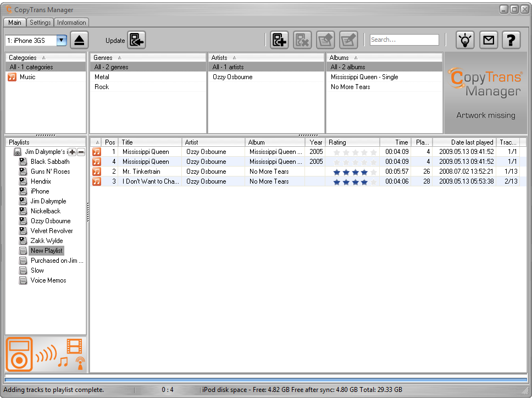Switch to the Main tab
The image size is (532, 398).
click(x=15, y=23)
